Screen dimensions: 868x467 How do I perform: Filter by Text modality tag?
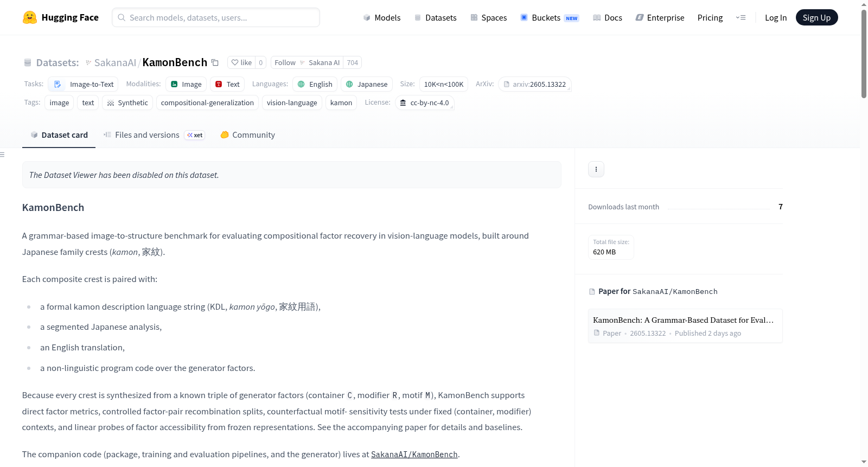tap(227, 84)
